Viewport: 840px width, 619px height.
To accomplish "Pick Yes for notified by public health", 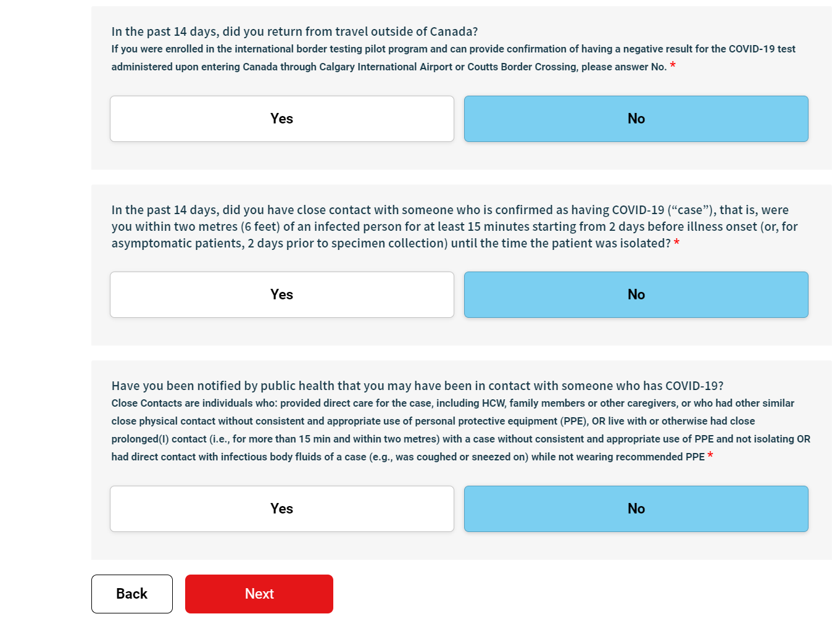I will (x=281, y=509).
